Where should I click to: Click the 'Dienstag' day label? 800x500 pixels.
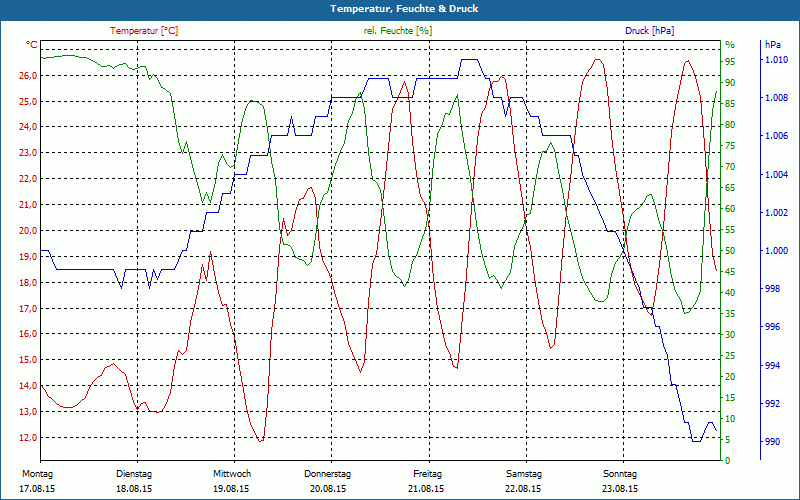(134, 474)
